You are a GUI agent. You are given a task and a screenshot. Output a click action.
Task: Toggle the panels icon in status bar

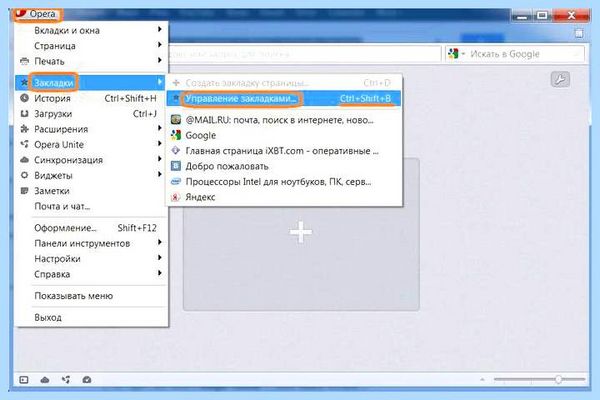click(x=24, y=380)
